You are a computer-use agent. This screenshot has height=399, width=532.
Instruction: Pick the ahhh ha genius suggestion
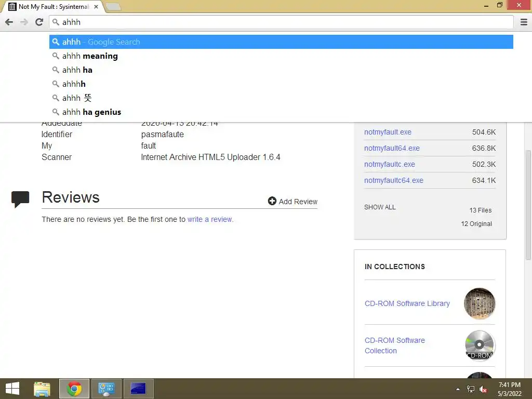281,112
